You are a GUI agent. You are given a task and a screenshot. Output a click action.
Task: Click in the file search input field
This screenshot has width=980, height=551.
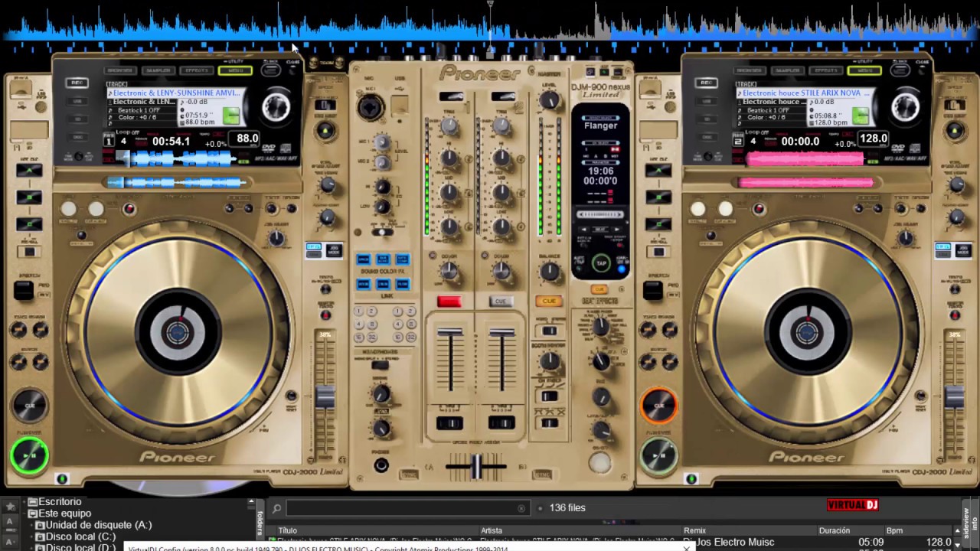coord(408,507)
